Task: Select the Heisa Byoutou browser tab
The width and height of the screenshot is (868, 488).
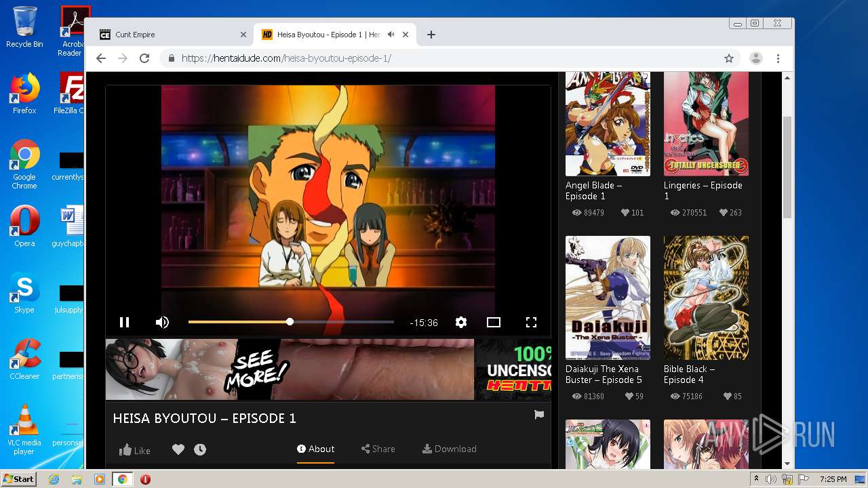Action: (329, 35)
